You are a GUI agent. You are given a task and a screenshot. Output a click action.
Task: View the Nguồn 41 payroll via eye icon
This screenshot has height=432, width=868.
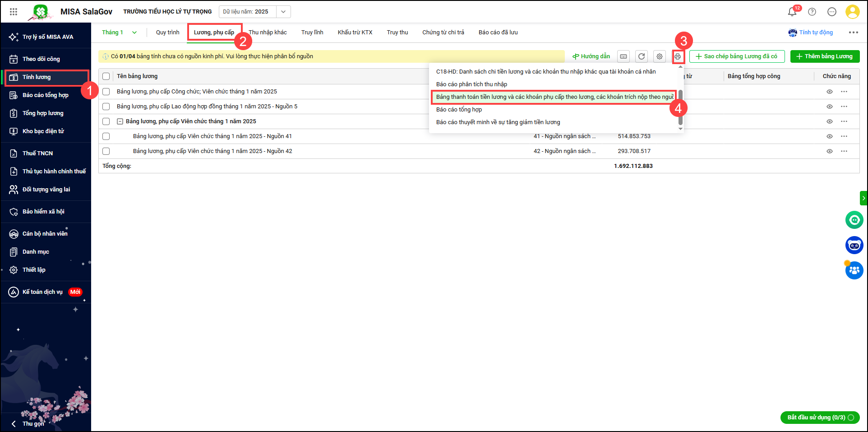(x=829, y=136)
